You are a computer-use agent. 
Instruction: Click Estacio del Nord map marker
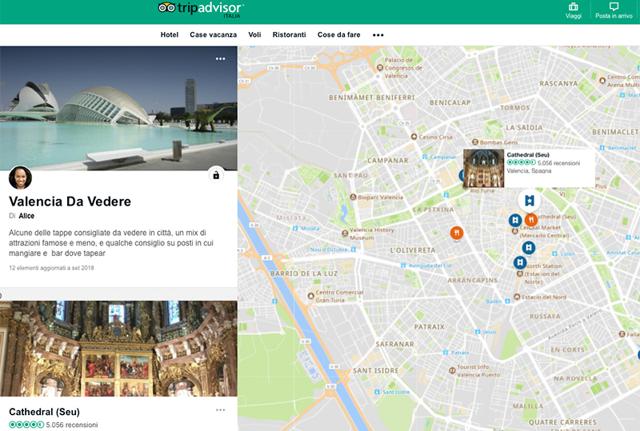pos(517,297)
